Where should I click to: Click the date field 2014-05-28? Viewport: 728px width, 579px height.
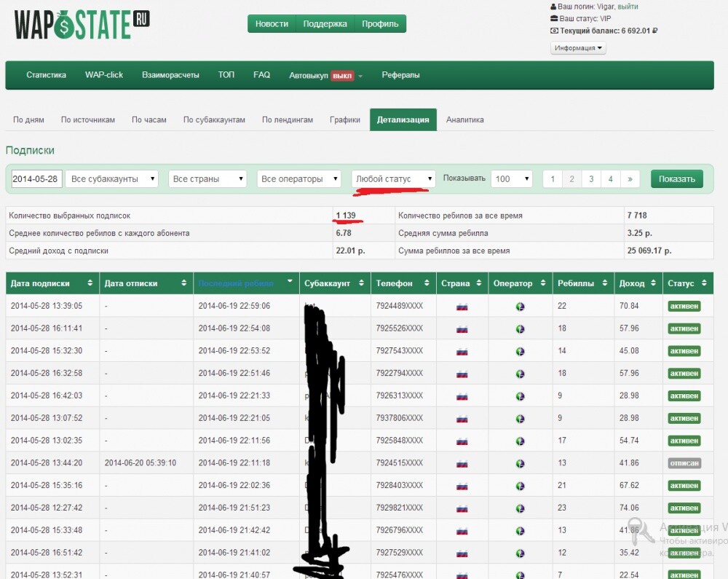click(35, 178)
